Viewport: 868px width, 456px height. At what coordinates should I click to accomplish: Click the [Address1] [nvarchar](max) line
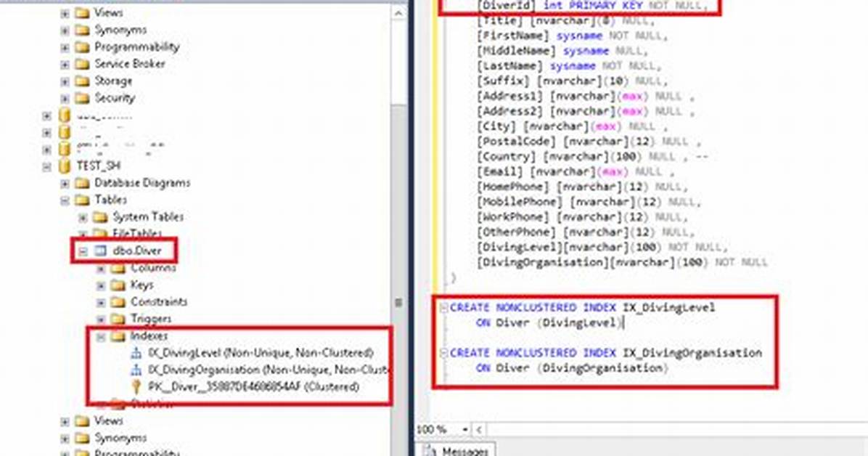click(586, 97)
